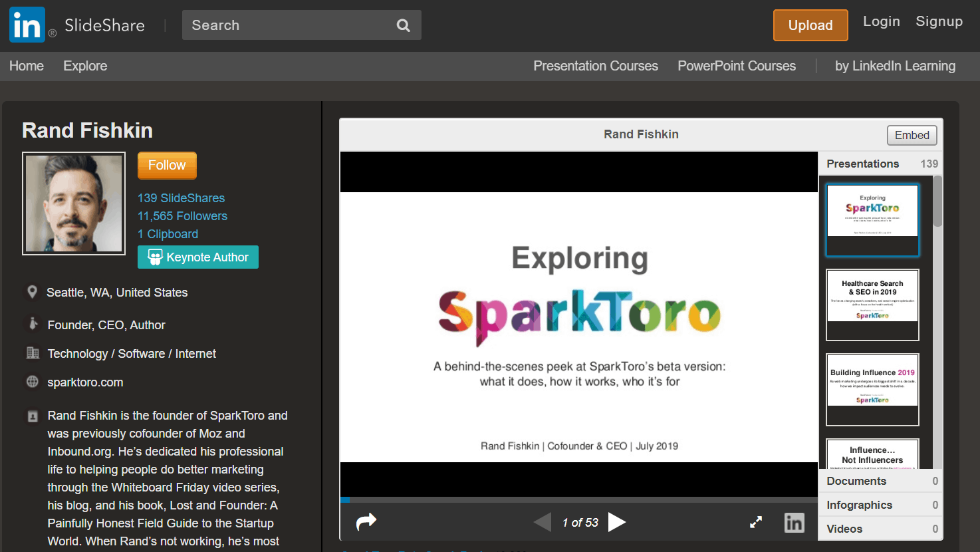Open by LinkedIn Learning link
Viewport: 980px width, 552px height.
tap(895, 66)
